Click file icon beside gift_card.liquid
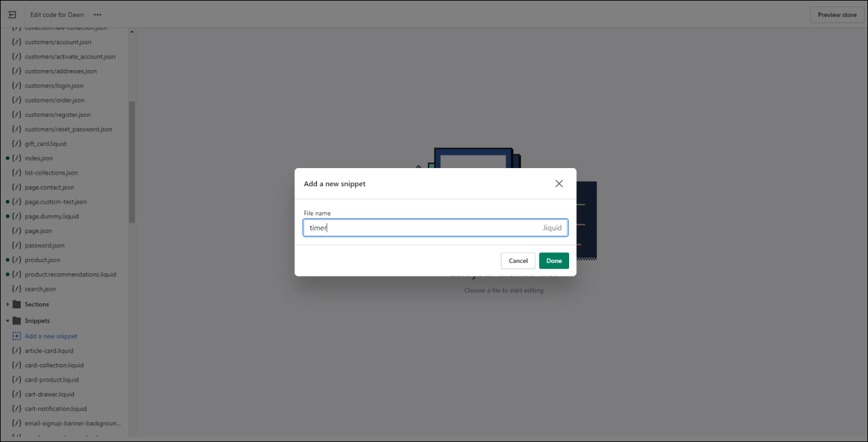The image size is (868, 442). (x=17, y=143)
